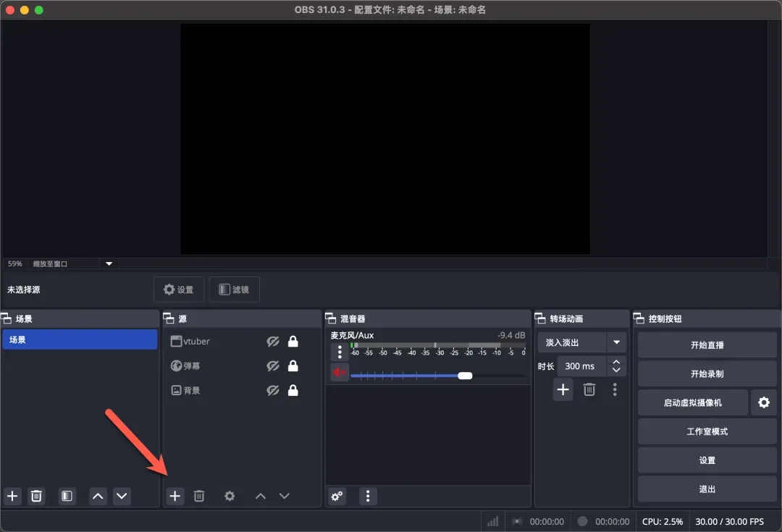Show the vtuber source via eye icon
Viewport: 782px width, 532px height.
pyautogui.click(x=273, y=342)
